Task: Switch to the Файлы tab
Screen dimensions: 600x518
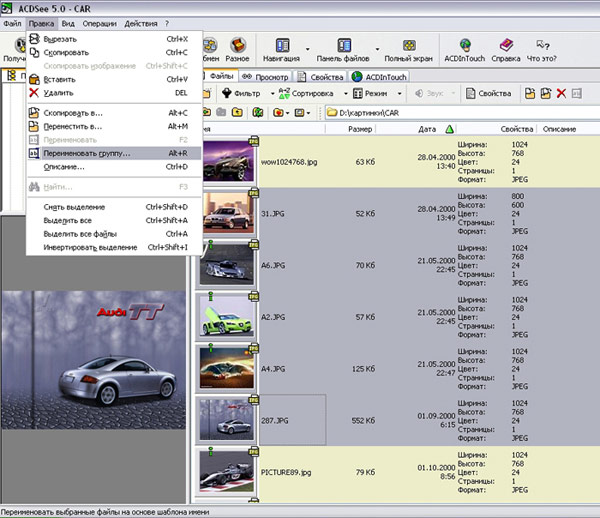Action: [220, 76]
